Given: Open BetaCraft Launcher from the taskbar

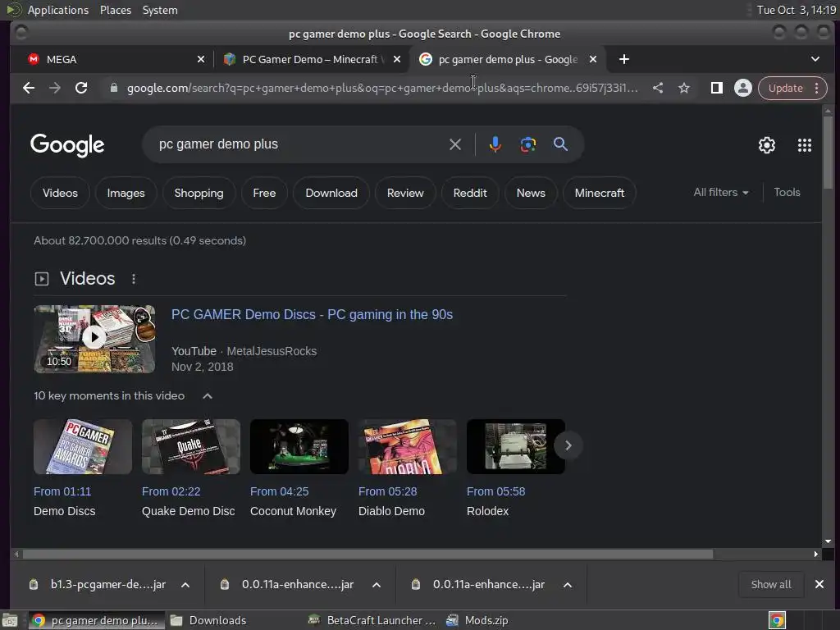Looking at the screenshot, I should click(x=373, y=620).
